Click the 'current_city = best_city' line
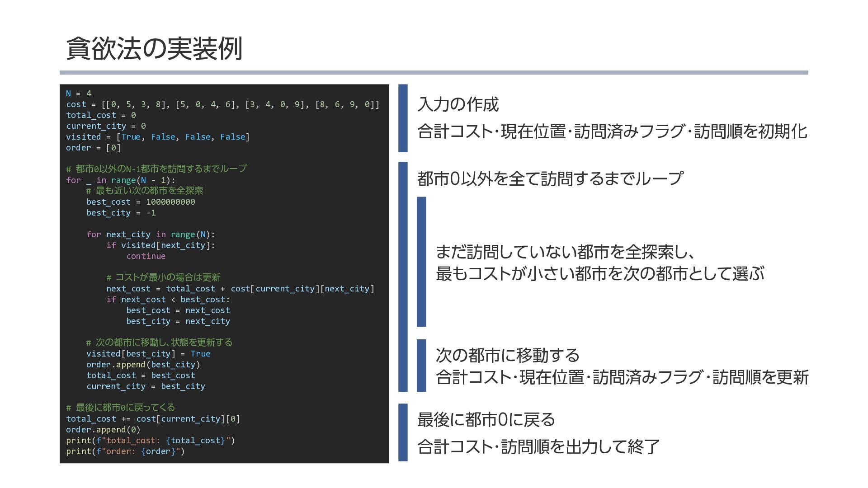The height and width of the screenshot is (488, 868). pos(146,386)
